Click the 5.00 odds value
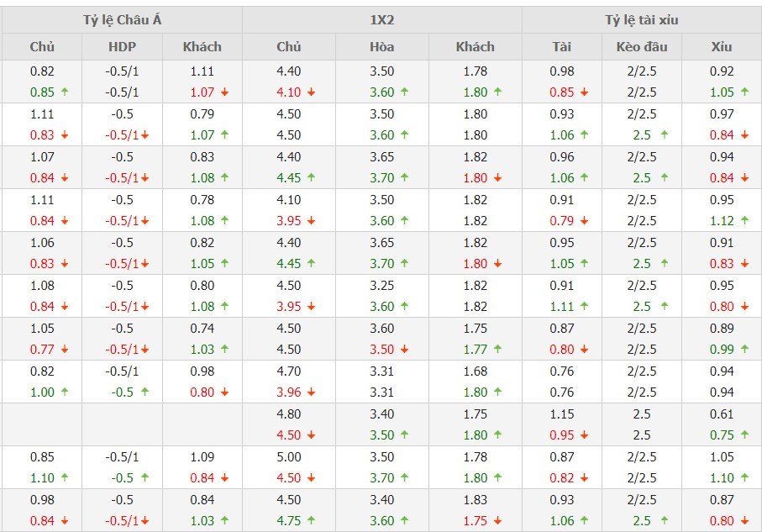This screenshot has height=532, width=762. pyautogui.click(x=289, y=457)
